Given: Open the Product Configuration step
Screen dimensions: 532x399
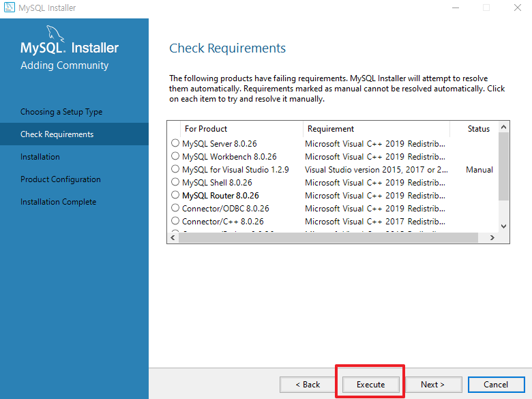Looking at the screenshot, I should click(x=61, y=179).
